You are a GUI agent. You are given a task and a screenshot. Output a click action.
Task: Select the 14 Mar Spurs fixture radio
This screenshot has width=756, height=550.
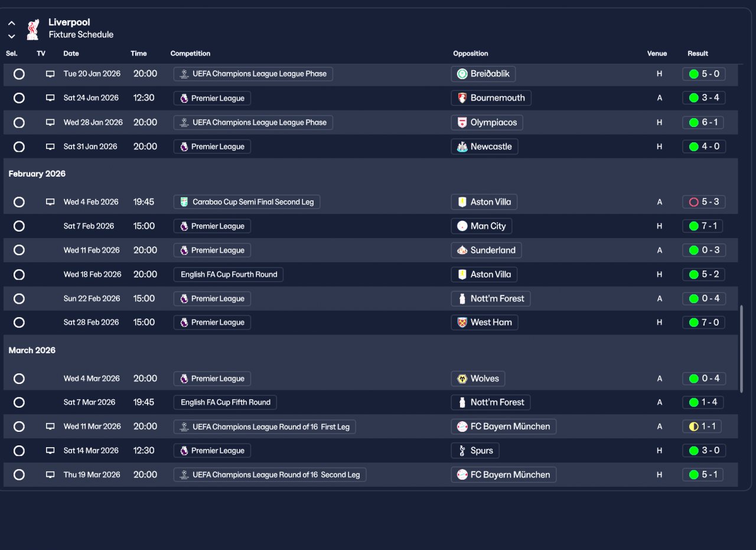[19, 451]
